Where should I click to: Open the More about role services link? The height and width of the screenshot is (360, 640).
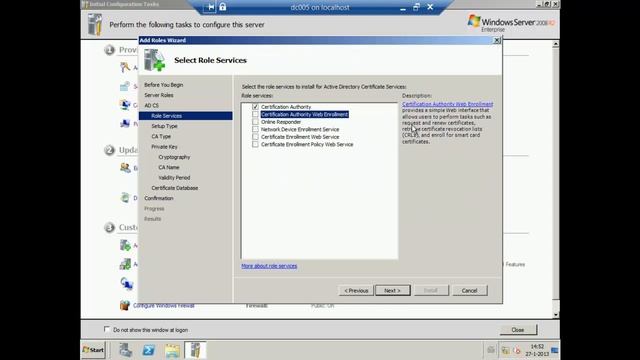(269, 266)
